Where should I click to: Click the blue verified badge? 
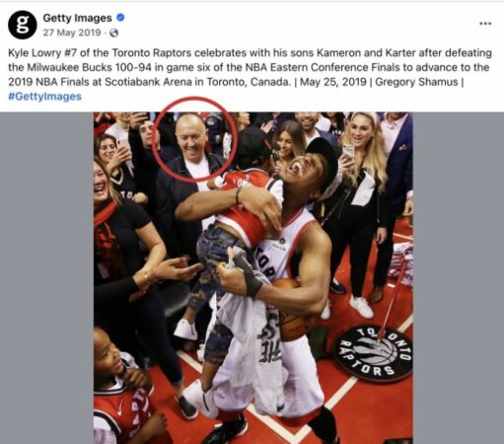(120, 18)
